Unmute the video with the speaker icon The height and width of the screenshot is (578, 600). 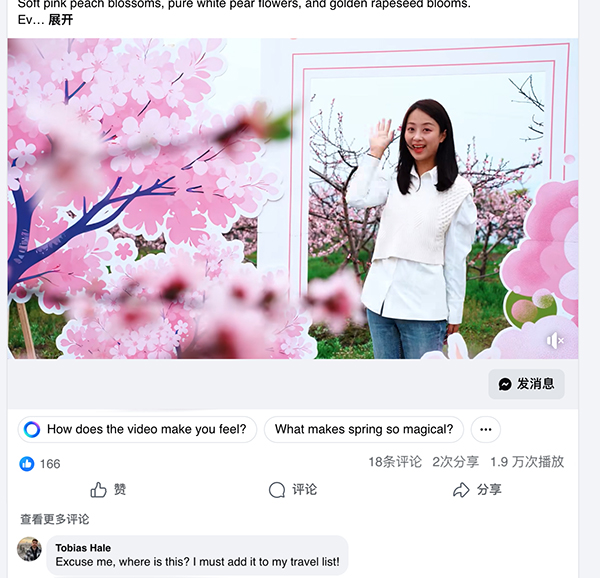click(x=555, y=340)
